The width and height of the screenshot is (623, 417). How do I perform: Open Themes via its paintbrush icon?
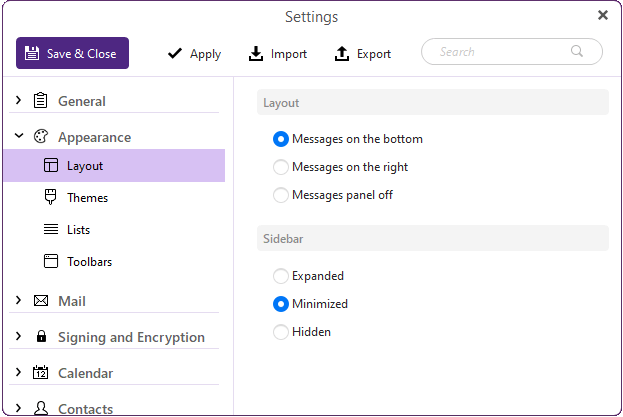[x=50, y=198]
